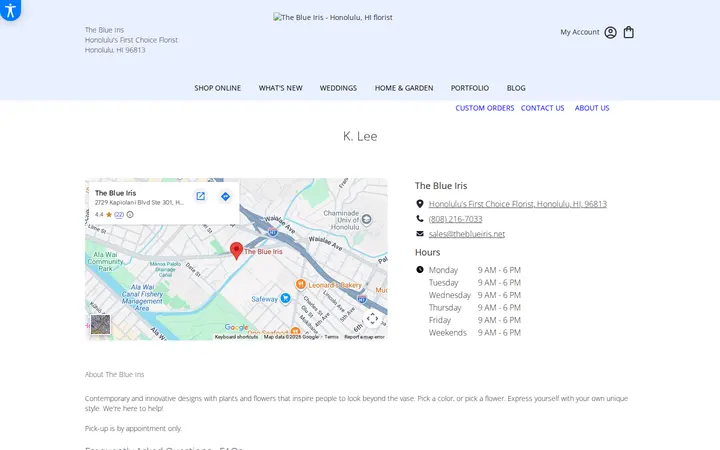Viewport: 720px width, 450px height.
Task: Open the 22 reviews link on map
Action: click(x=119, y=214)
